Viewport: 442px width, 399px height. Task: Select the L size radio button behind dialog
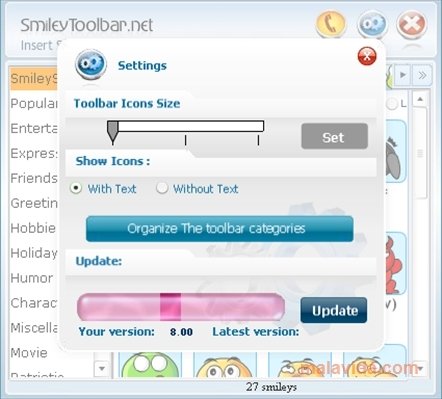coord(392,104)
